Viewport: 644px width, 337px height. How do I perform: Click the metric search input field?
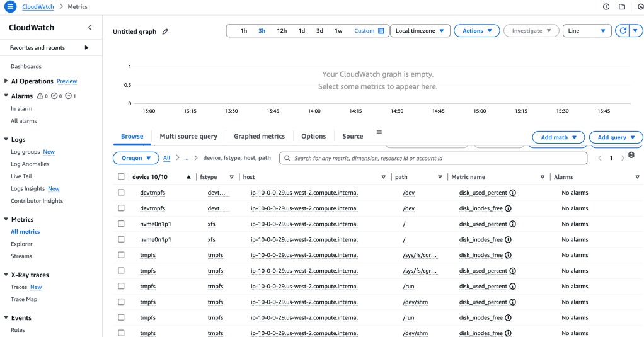click(x=435, y=158)
